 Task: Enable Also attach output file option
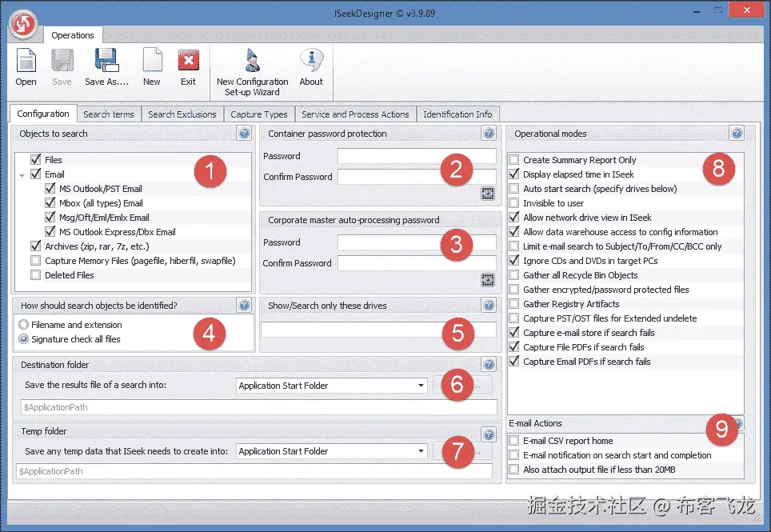pyautogui.click(x=513, y=470)
